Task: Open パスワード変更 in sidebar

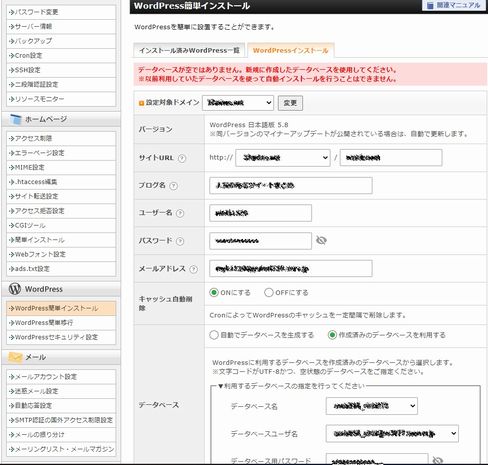Action: (61, 12)
